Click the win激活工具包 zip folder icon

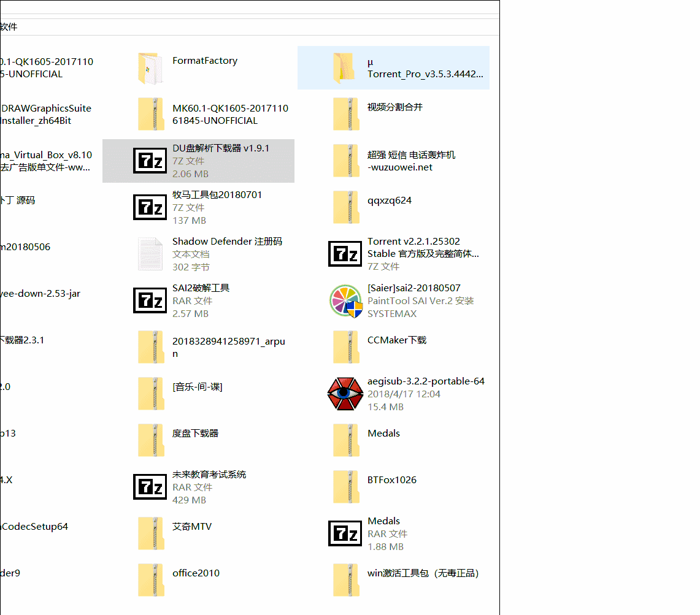pyautogui.click(x=346, y=580)
